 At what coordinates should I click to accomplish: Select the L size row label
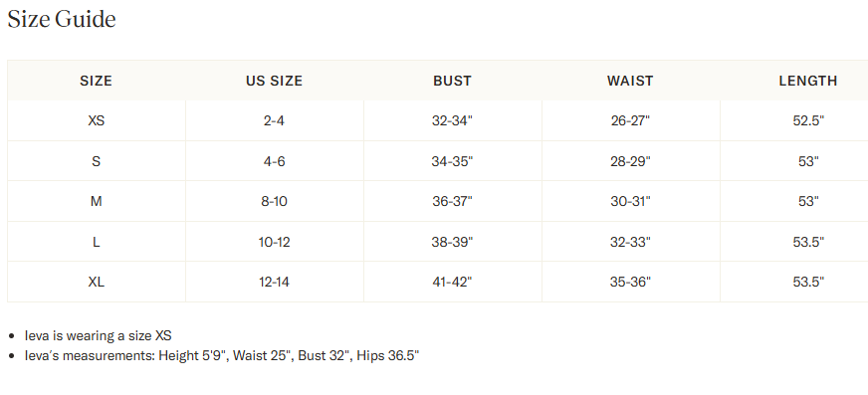pyautogui.click(x=97, y=242)
